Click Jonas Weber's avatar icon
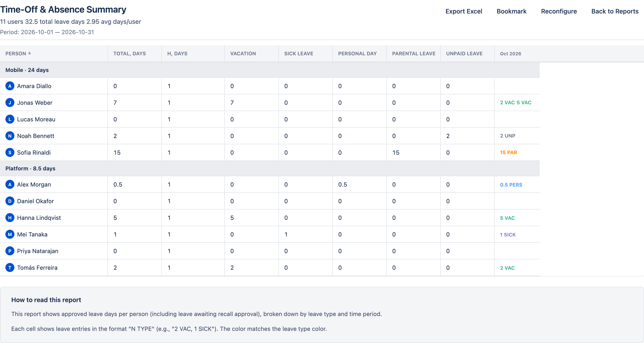This screenshot has width=644, height=343. [10, 103]
